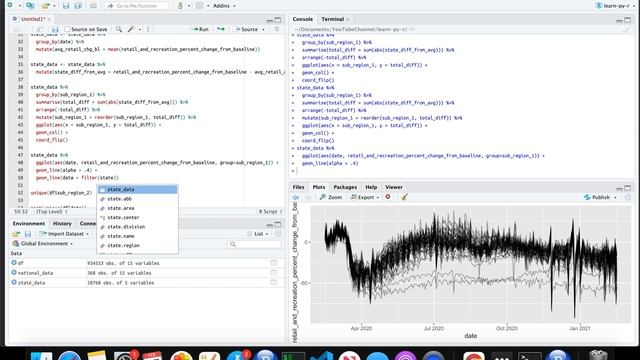This screenshot has height=360, width=640.
Task: Click the refresh icon in Plots pane
Action: point(627,197)
